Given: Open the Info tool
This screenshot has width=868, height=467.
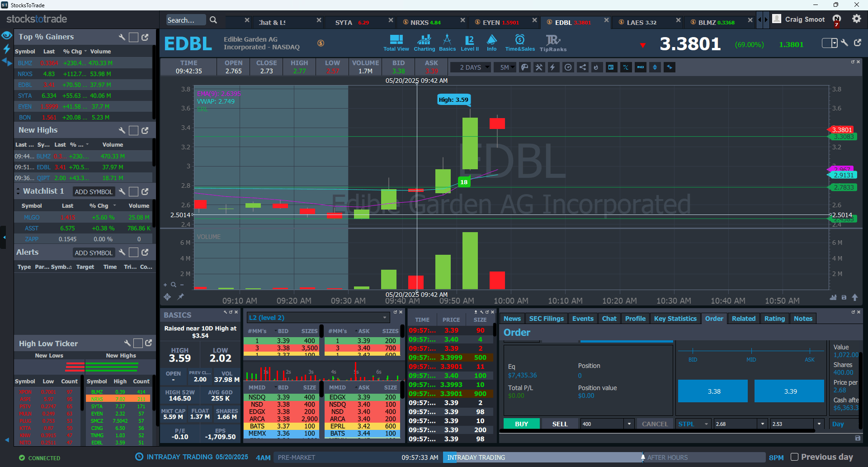Looking at the screenshot, I should pyautogui.click(x=491, y=43).
